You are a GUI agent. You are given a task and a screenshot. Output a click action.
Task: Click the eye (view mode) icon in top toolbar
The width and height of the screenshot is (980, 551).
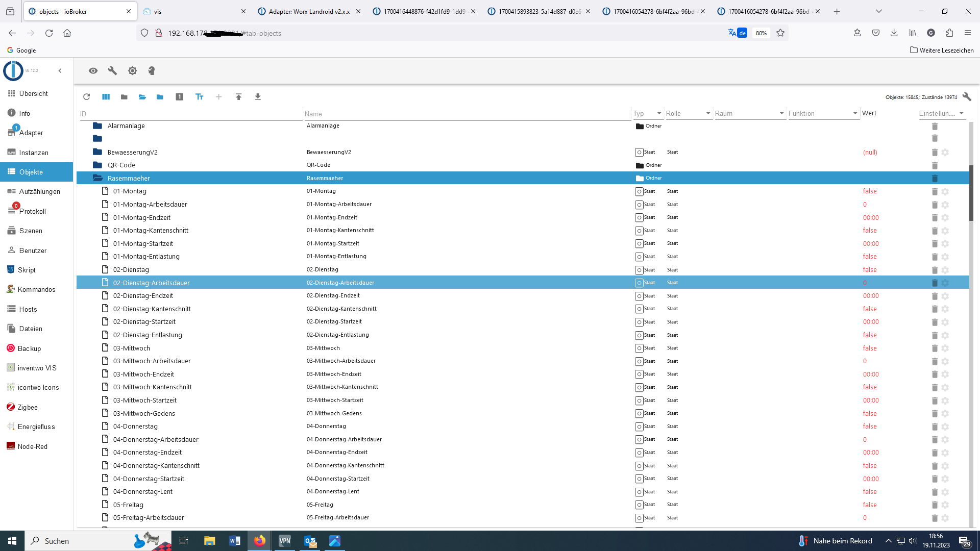point(93,71)
